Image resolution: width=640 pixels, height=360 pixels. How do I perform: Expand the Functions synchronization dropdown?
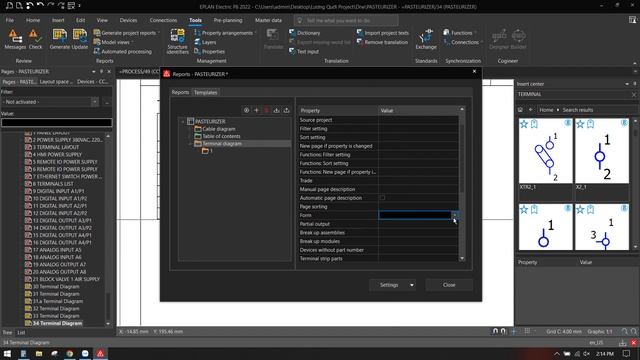click(475, 33)
